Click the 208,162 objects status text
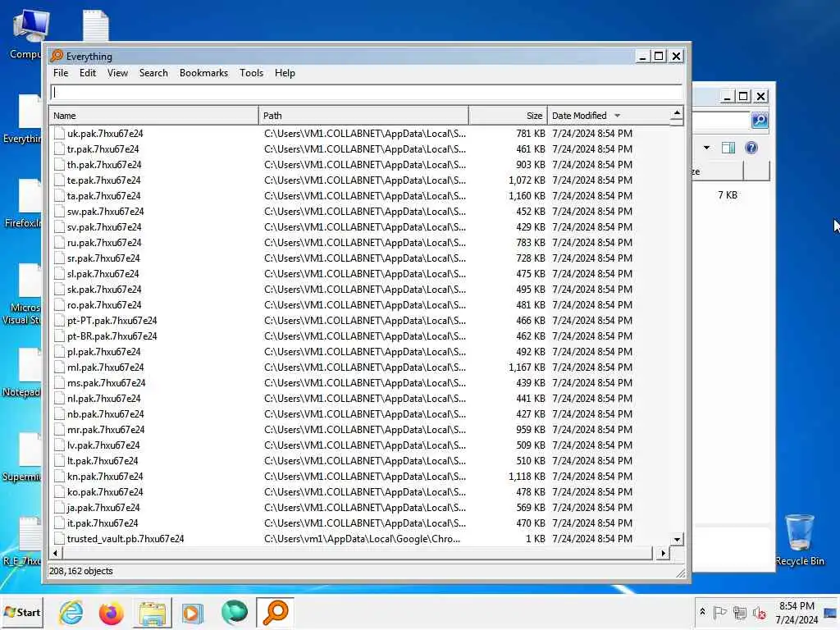Screen dimensions: 840x630 click(x=81, y=571)
